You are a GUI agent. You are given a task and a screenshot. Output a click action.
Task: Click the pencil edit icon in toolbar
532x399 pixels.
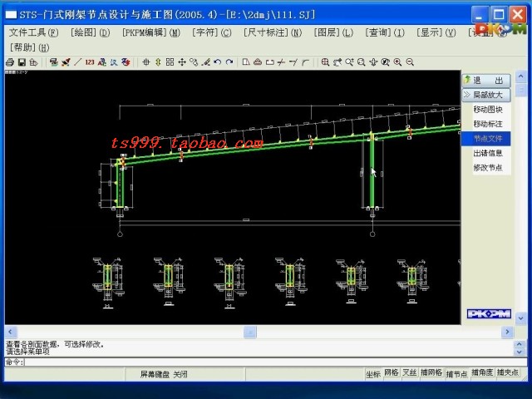coord(205,62)
